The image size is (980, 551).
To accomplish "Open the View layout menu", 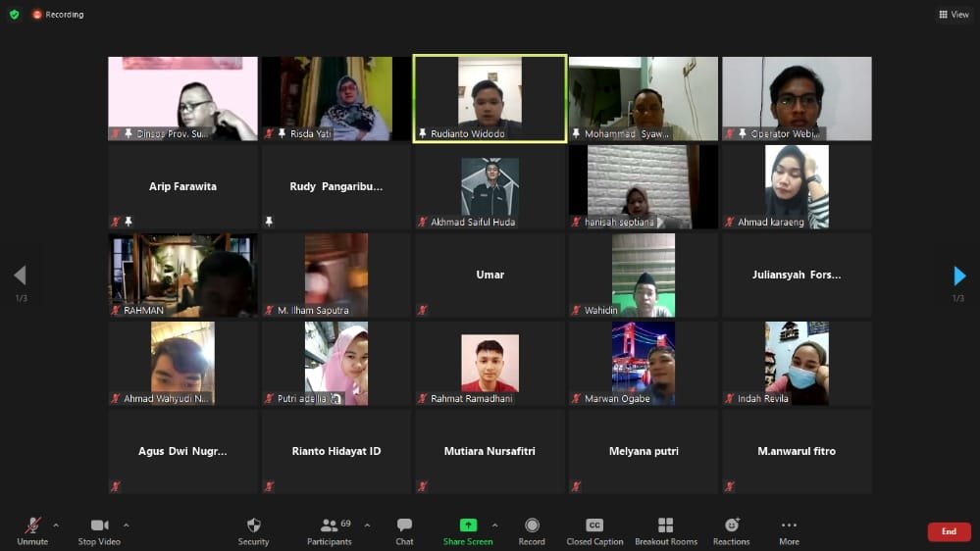I will pos(954,15).
